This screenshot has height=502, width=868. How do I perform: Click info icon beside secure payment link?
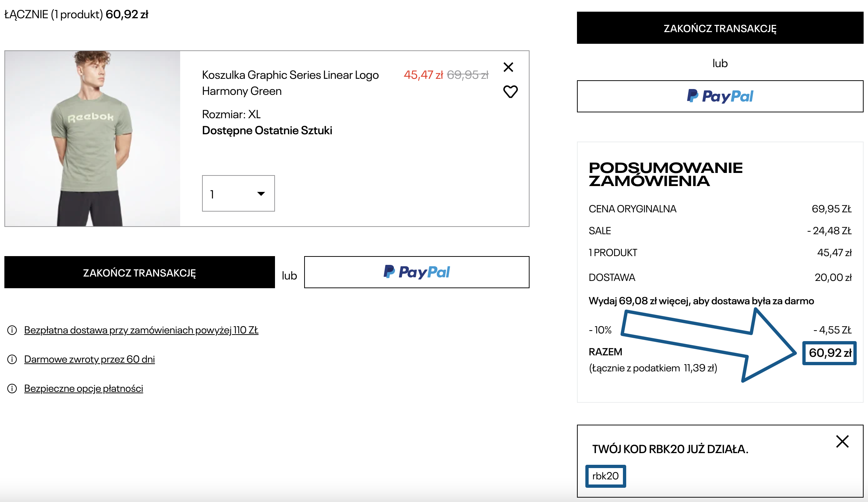click(x=12, y=389)
